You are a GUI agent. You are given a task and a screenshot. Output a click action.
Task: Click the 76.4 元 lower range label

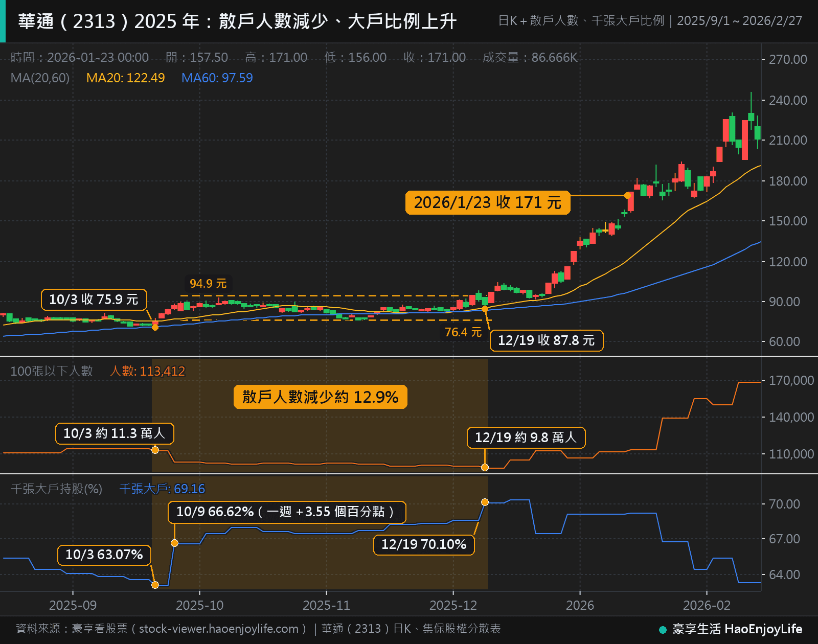(463, 332)
